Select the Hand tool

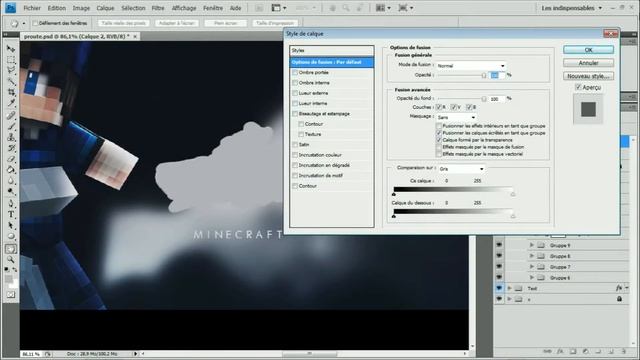point(11,249)
